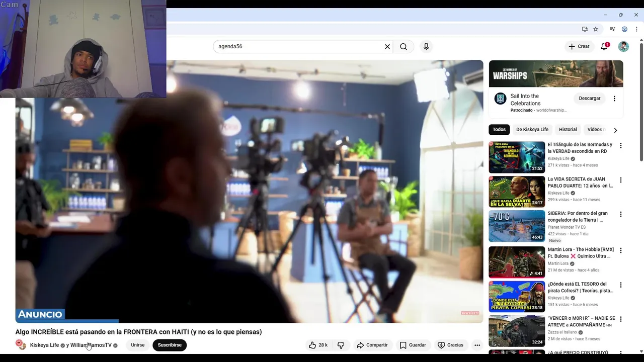644x362 pixels.
Task: Open Kiskeya Life channel avatar
Action: click(x=21, y=345)
